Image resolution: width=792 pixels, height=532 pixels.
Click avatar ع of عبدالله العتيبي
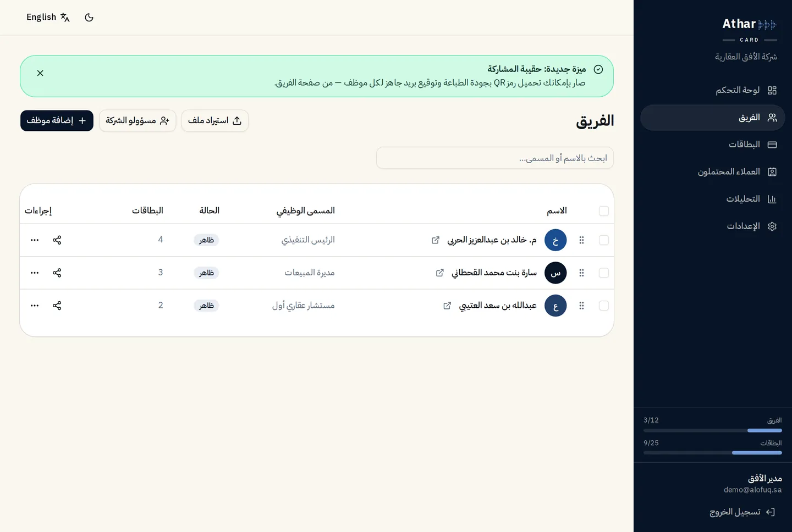tap(555, 306)
